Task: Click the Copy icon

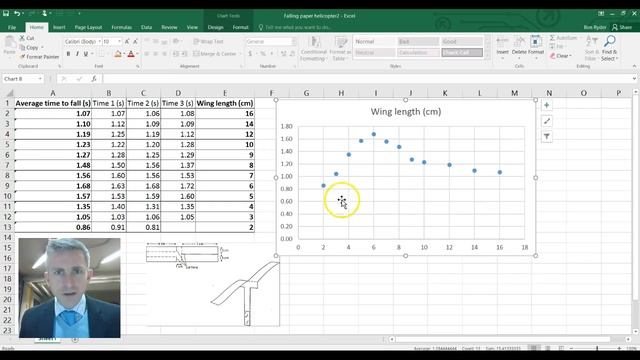Action: coord(22,47)
